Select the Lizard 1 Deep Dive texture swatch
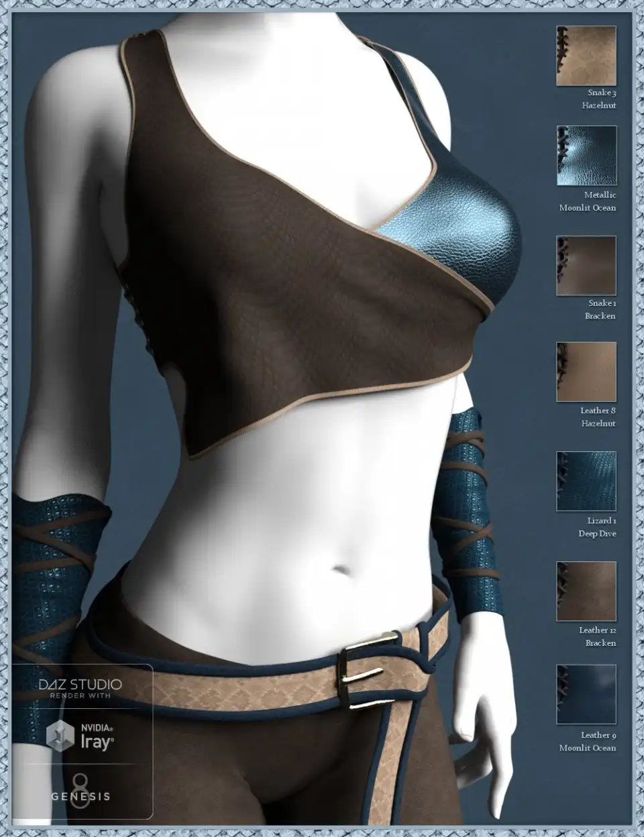 (586, 482)
